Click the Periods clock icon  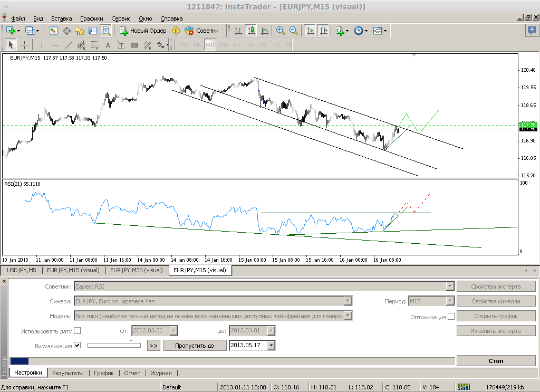[x=359, y=31]
